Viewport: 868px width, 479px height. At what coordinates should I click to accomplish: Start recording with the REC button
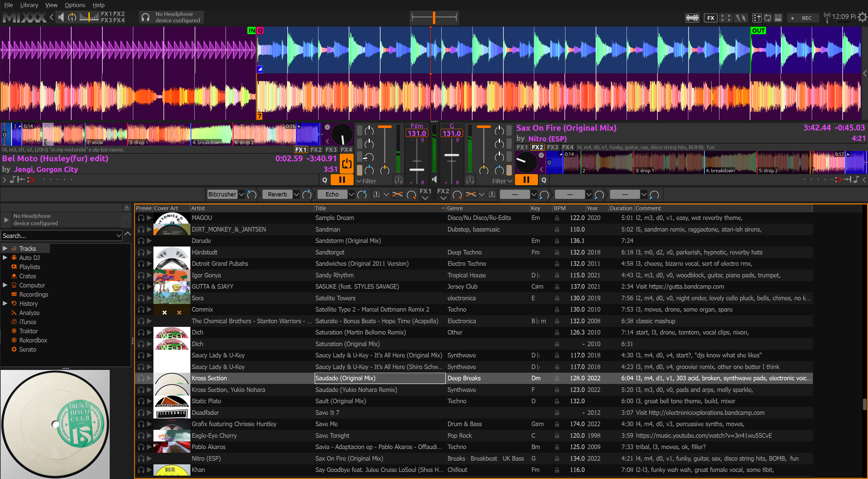pos(803,18)
